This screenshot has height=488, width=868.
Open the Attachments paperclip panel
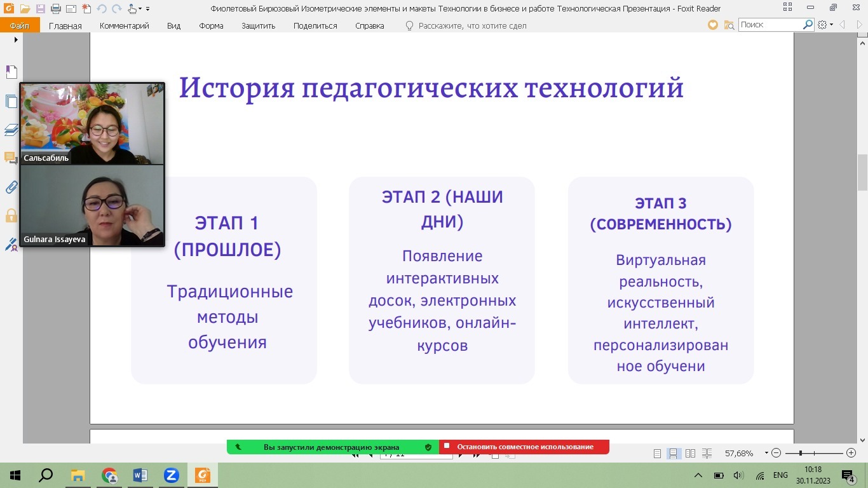click(11, 187)
